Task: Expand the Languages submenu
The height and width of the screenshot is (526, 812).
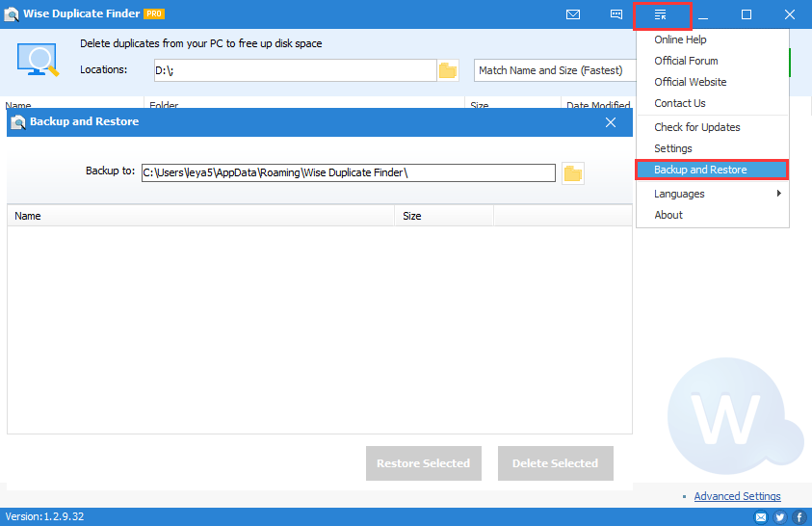Action: pyautogui.click(x=712, y=194)
